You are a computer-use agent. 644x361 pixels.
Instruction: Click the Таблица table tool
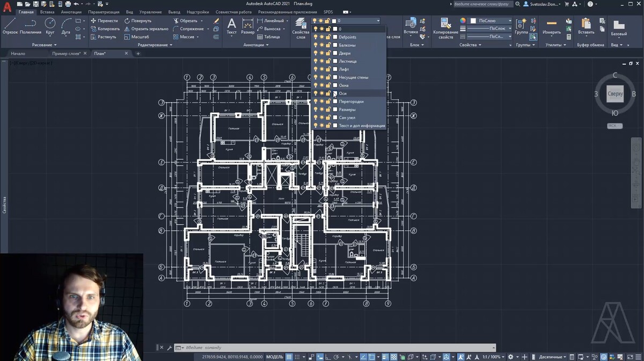click(x=268, y=37)
